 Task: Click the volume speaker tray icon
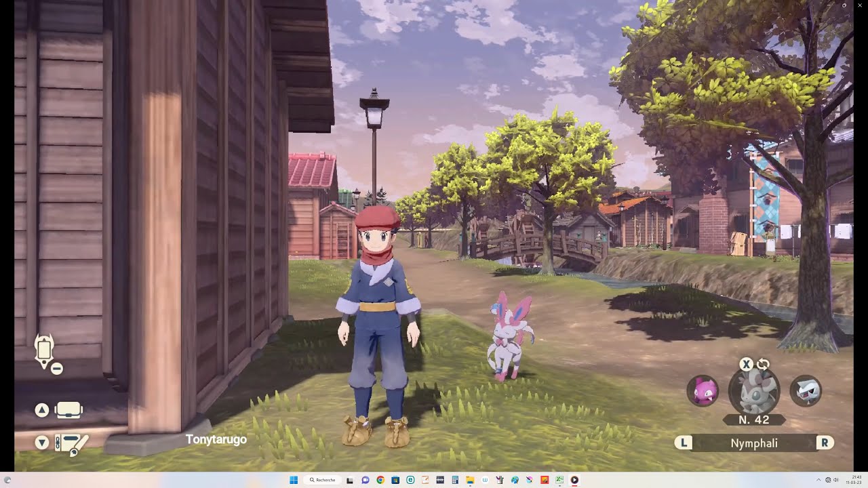836,480
